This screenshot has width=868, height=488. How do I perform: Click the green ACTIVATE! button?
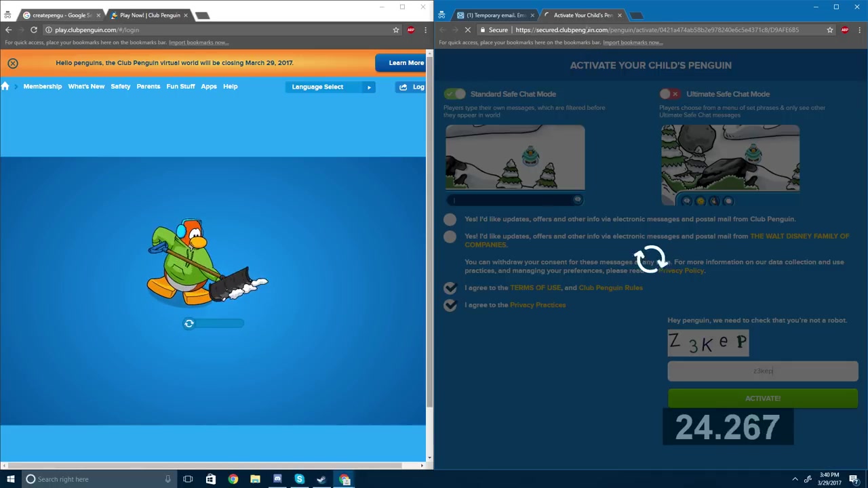click(x=763, y=399)
